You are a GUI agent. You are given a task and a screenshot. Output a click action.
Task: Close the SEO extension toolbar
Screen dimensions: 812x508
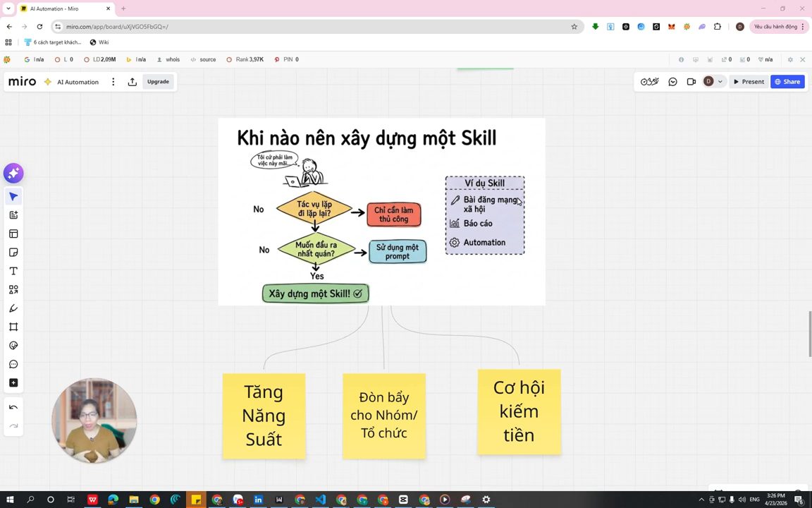(x=803, y=59)
